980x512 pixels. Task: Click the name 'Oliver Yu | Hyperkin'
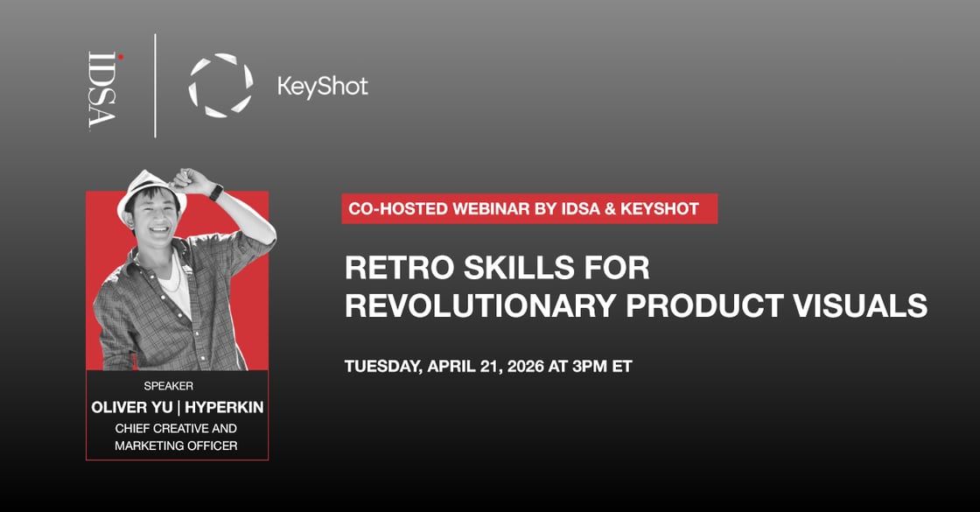pos(178,407)
